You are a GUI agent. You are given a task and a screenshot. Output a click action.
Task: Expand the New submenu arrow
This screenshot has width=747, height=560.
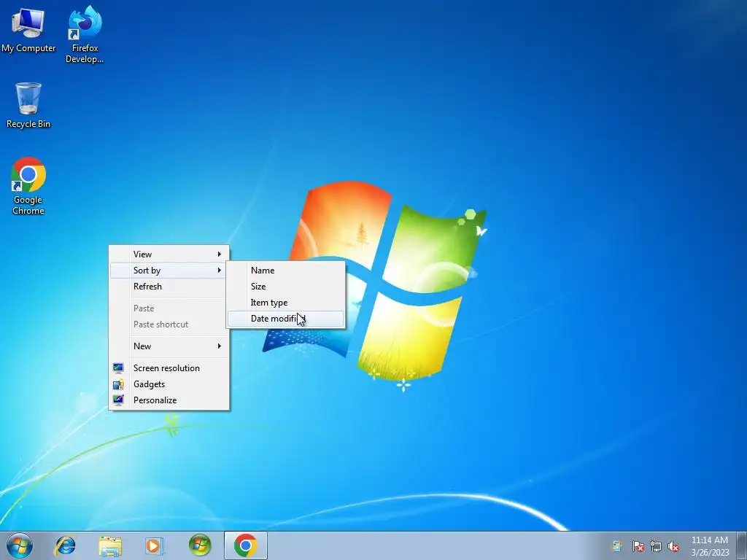(219, 346)
